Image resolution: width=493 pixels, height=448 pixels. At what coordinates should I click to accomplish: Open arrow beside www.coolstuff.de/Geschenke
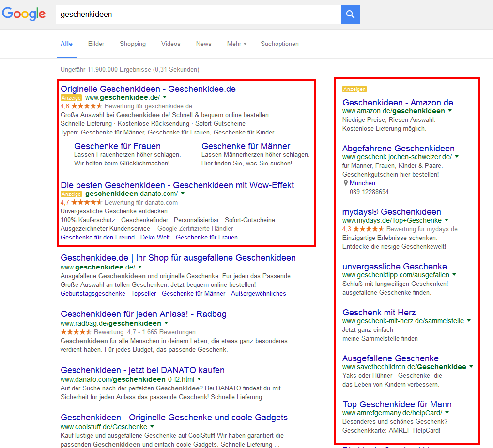[152, 427]
